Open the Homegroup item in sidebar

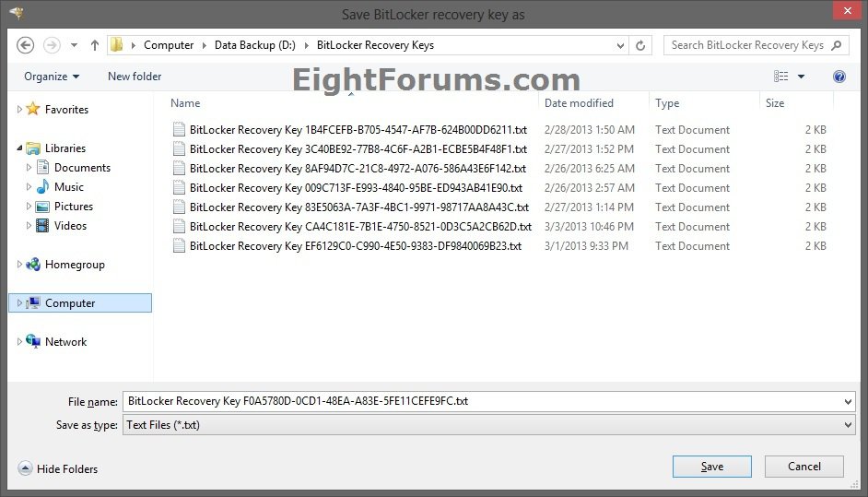tap(74, 265)
